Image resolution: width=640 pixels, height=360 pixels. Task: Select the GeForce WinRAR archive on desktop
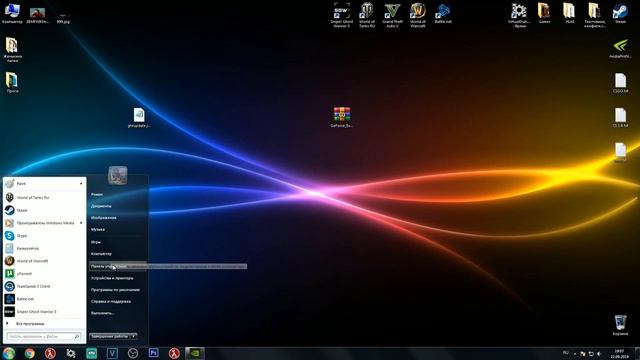[342, 117]
